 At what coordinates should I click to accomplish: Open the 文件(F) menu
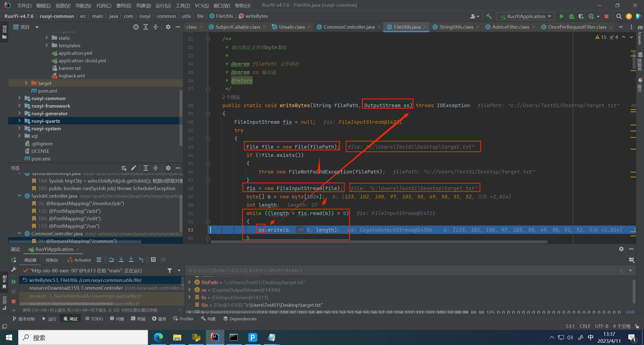(x=24, y=6)
